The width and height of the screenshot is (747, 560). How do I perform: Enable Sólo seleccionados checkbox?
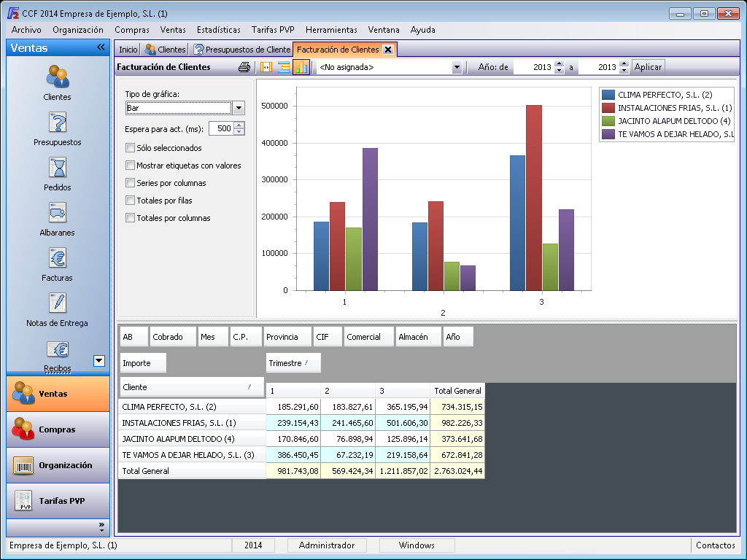[130, 148]
